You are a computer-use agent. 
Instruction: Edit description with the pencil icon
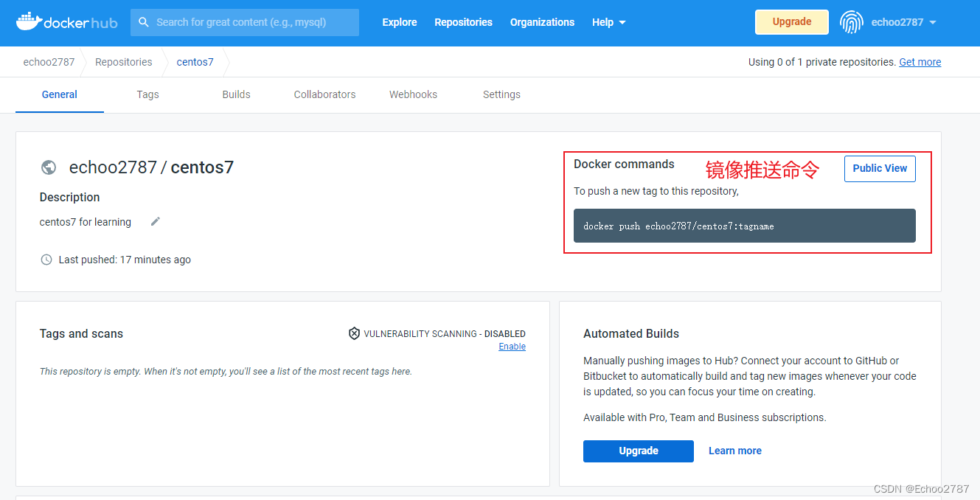(x=155, y=221)
